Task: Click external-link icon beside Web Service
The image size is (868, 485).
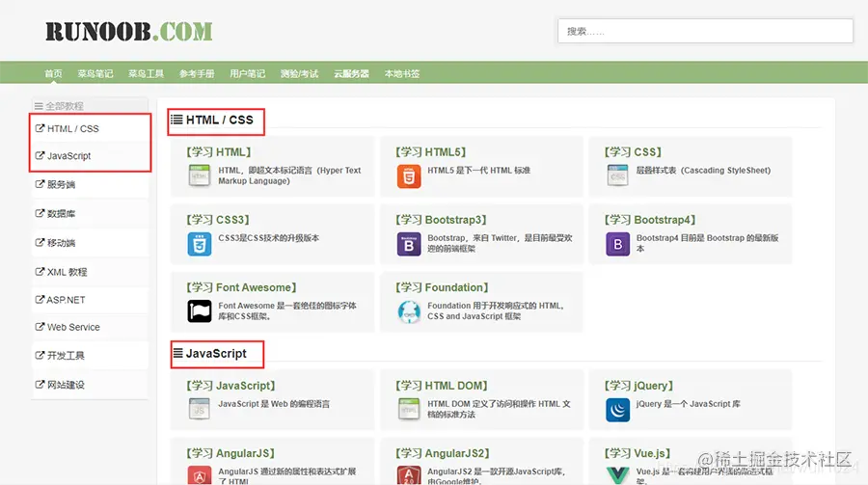Action: [40, 327]
